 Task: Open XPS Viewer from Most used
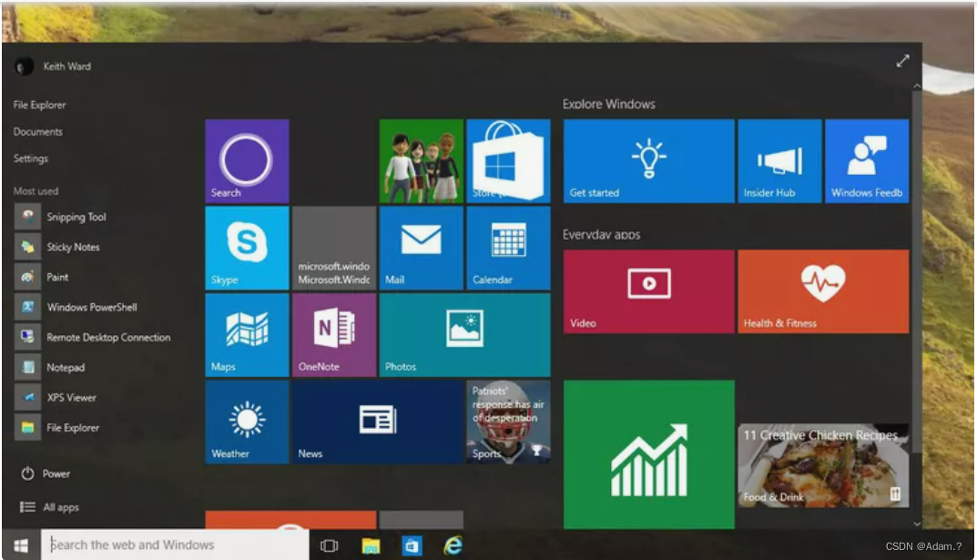click(56, 397)
